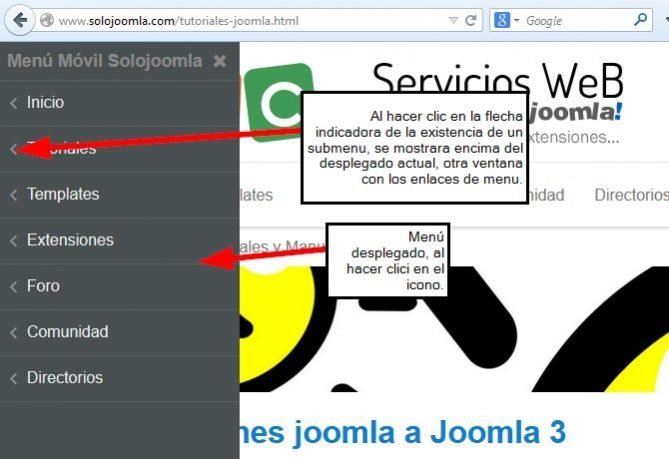Click the Menú Móvil Solojoomla header text
This screenshot has height=459, width=669.
coord(105,61)
